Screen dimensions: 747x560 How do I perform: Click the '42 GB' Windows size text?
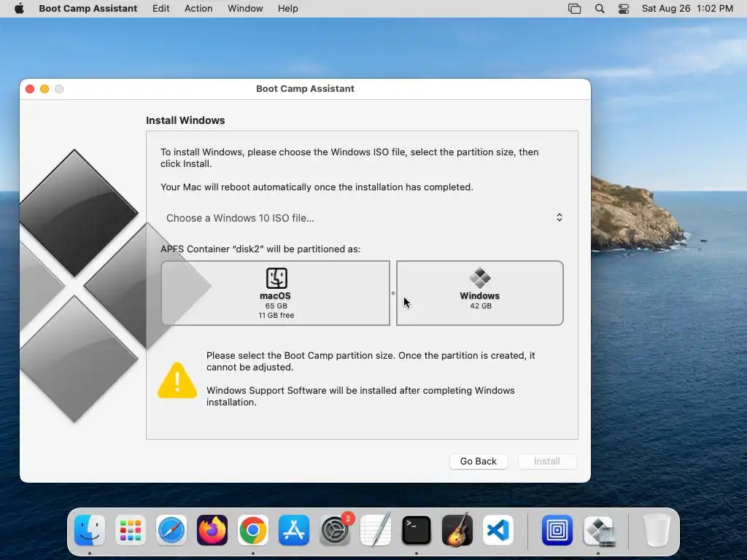click(481, 306)
